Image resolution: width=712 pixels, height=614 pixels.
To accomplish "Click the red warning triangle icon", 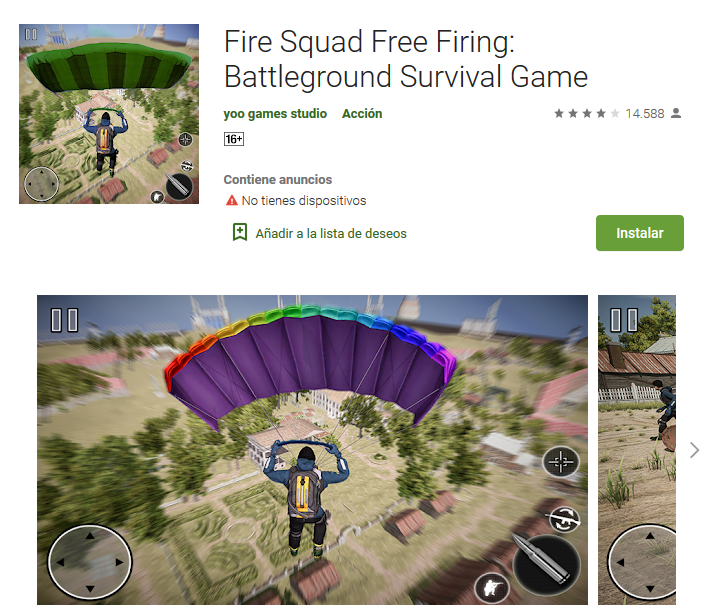I will click(x=232, y=200).
